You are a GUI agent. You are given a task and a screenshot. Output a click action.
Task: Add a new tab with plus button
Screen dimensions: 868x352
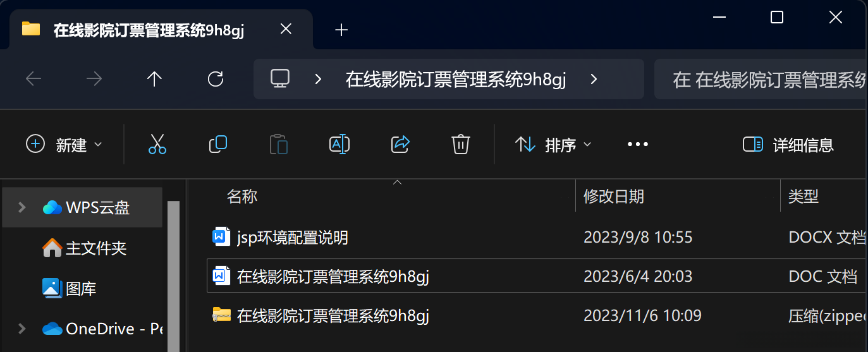coord(341,30)
